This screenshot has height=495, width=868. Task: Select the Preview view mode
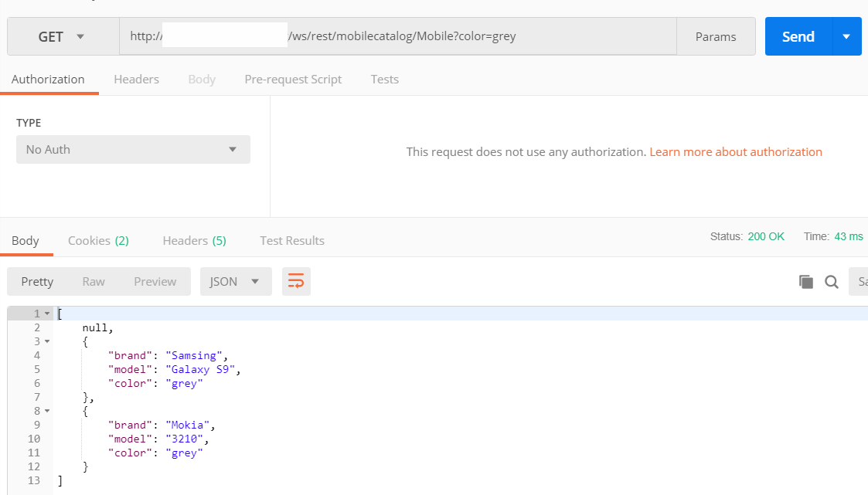tap(155, 282)
